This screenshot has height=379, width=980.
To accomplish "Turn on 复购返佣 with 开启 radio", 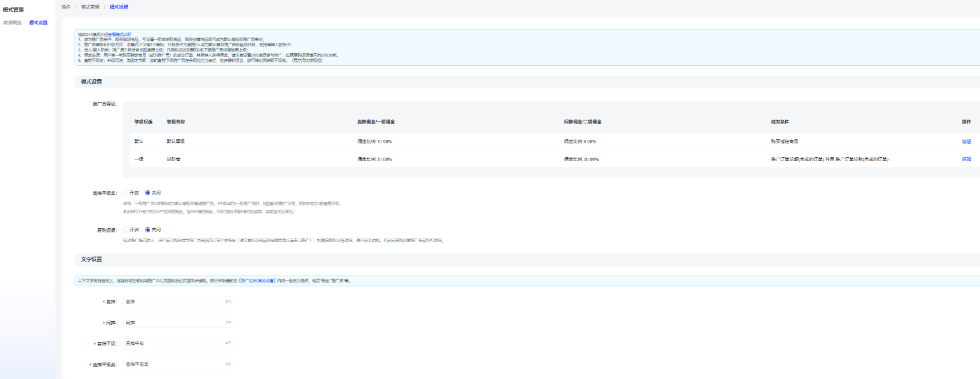I will tap(126, 230).
